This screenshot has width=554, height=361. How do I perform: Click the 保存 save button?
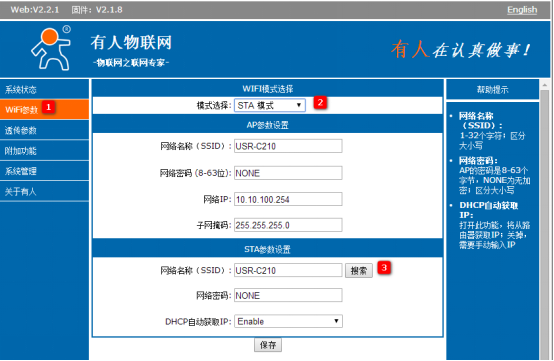(268, 345)
